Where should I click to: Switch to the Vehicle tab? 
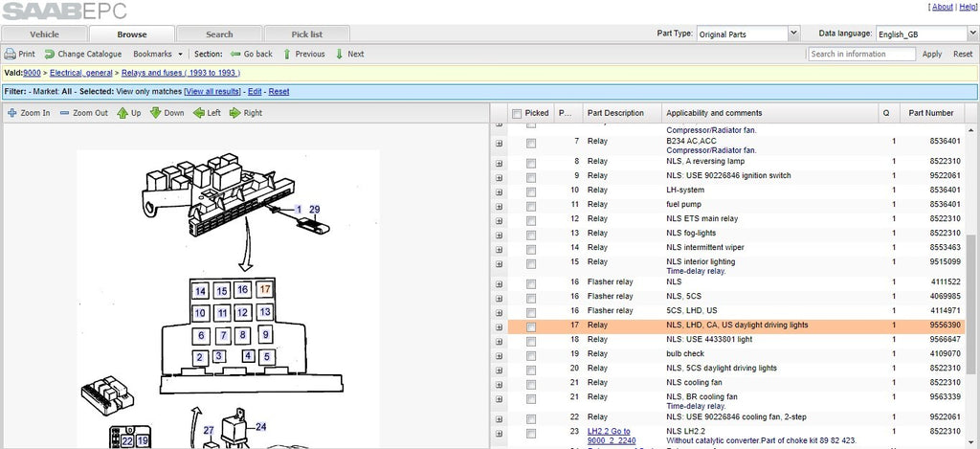44,34
